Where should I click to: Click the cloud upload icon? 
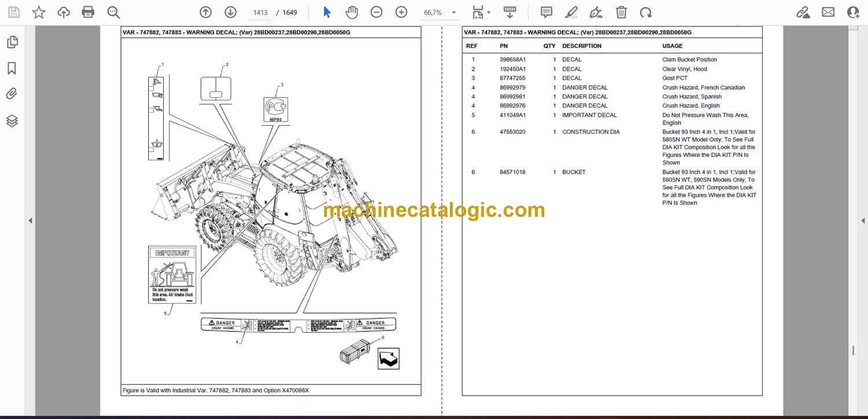[64, 12]
